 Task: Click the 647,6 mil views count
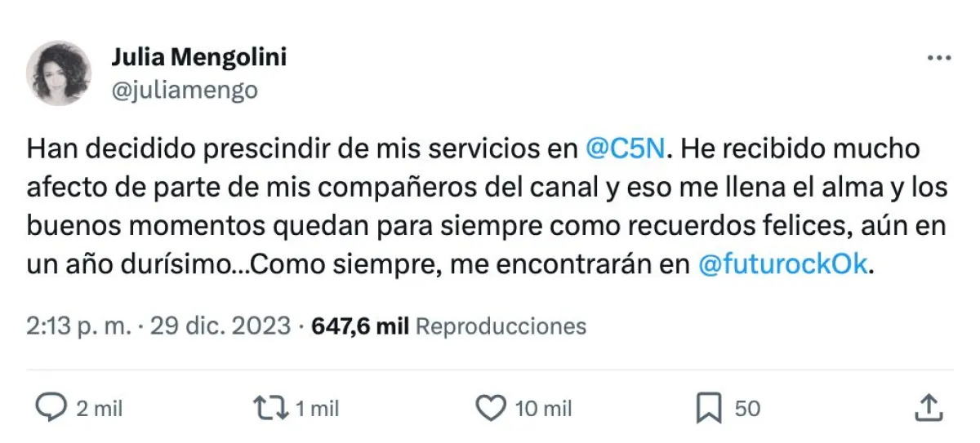[359, 326]
